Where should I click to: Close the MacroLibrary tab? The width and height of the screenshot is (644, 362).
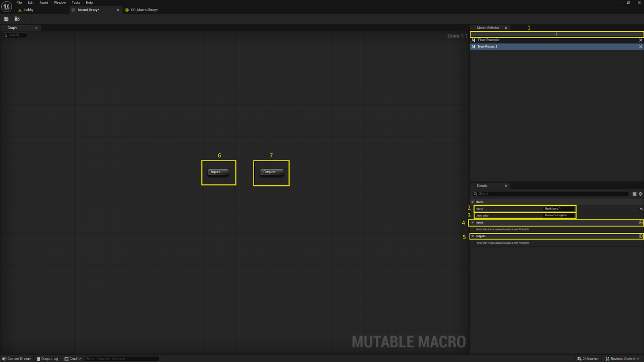pyautogui.click(x=118, y=10)
